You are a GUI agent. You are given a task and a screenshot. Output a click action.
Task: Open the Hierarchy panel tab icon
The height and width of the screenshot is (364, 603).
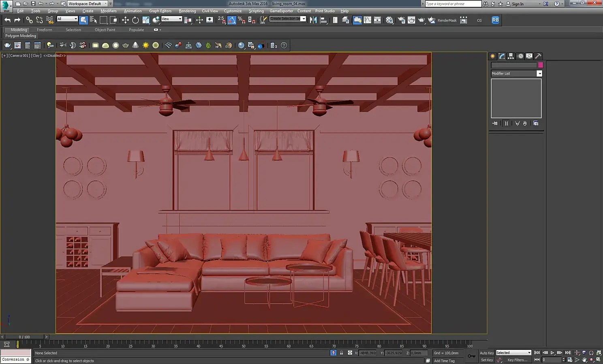point(511,56)
